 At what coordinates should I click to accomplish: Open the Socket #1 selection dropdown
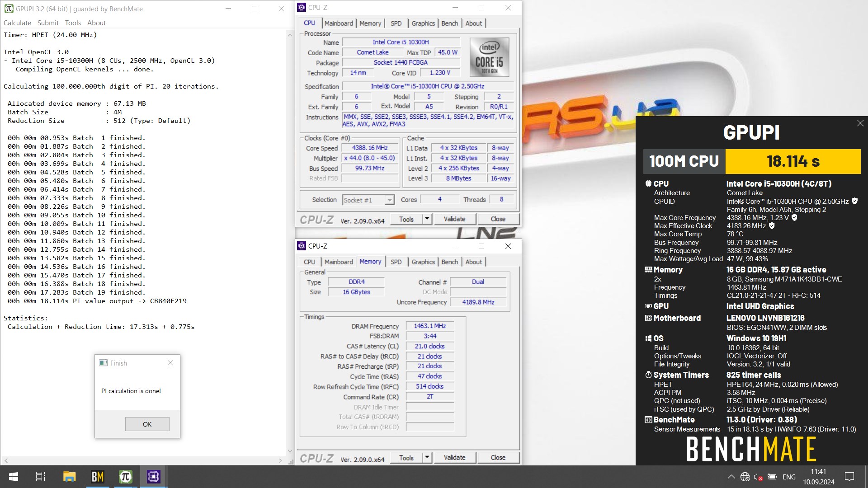click(x=368, y=200)
